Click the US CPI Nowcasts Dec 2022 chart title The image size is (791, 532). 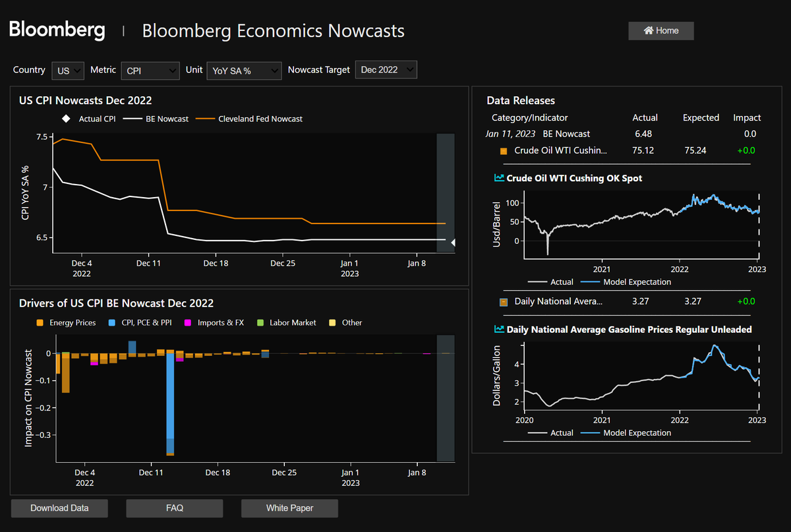click(86, 100)
